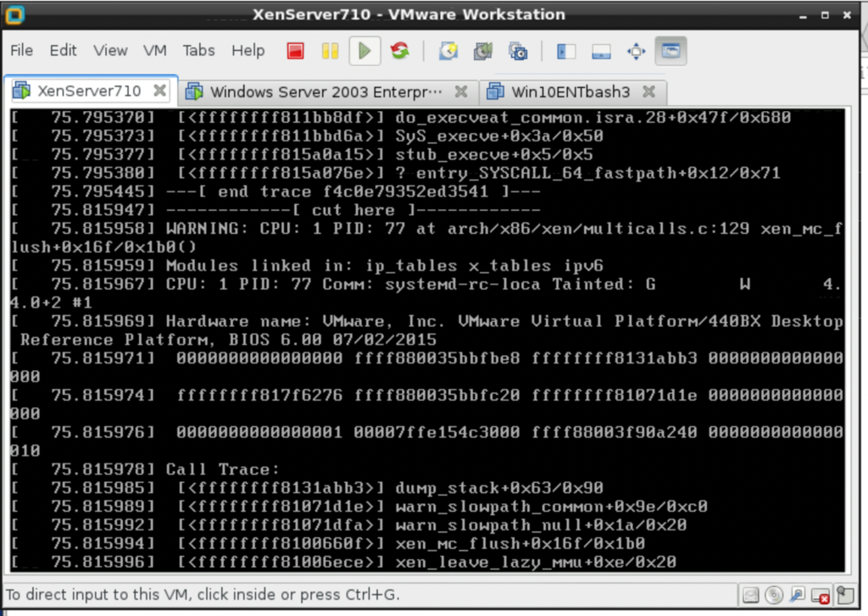The image size is (868, 616).
Task: Open the Edit menu
Action: 63,50
